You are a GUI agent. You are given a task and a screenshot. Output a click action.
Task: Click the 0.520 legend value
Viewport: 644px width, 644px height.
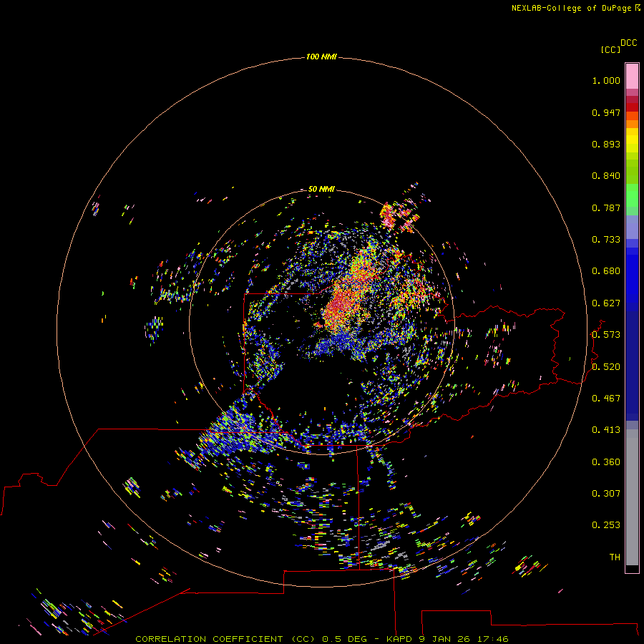click(606, 367)
